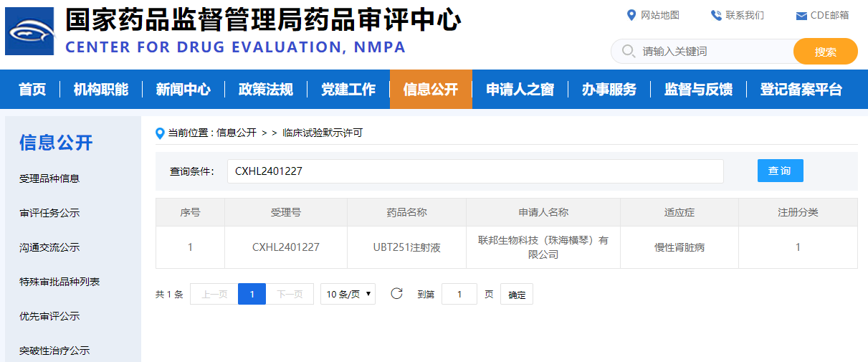Go to 登记备案平台 in navigation bar
This screenshot has width=868, height=362.
tap(801, 90)
